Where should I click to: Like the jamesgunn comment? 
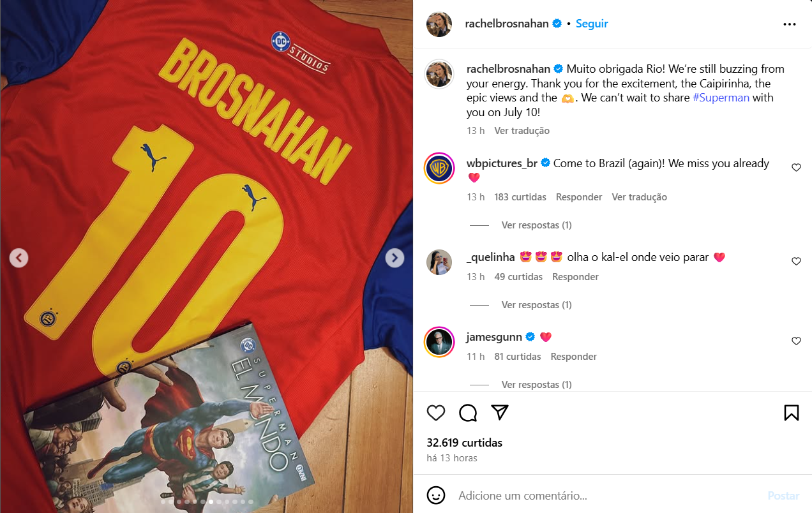796,341
